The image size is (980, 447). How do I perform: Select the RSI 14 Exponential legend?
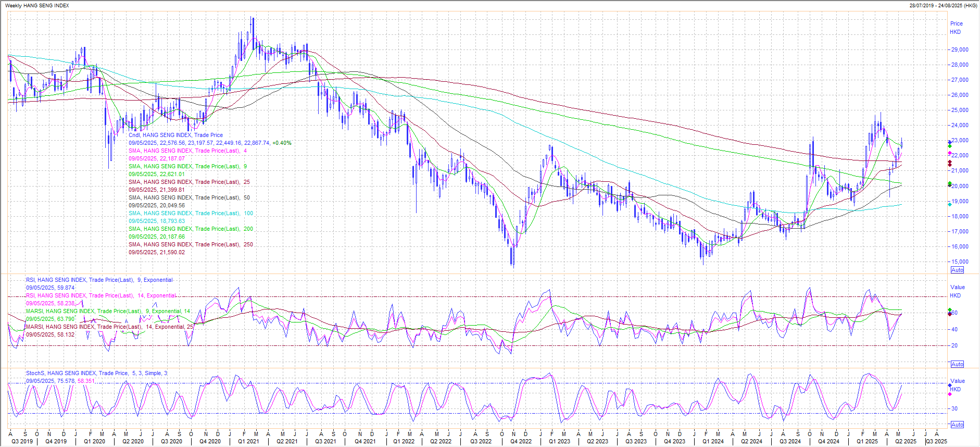click(101, 295)
